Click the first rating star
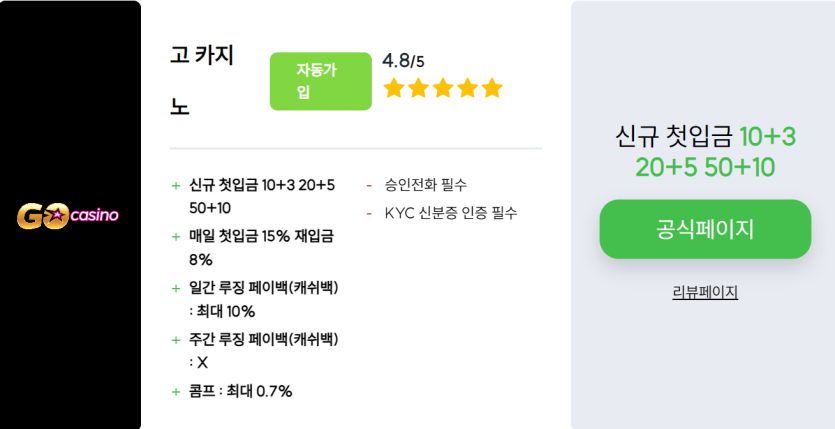This screenshot has width=835, height=429. pos(394,88)
